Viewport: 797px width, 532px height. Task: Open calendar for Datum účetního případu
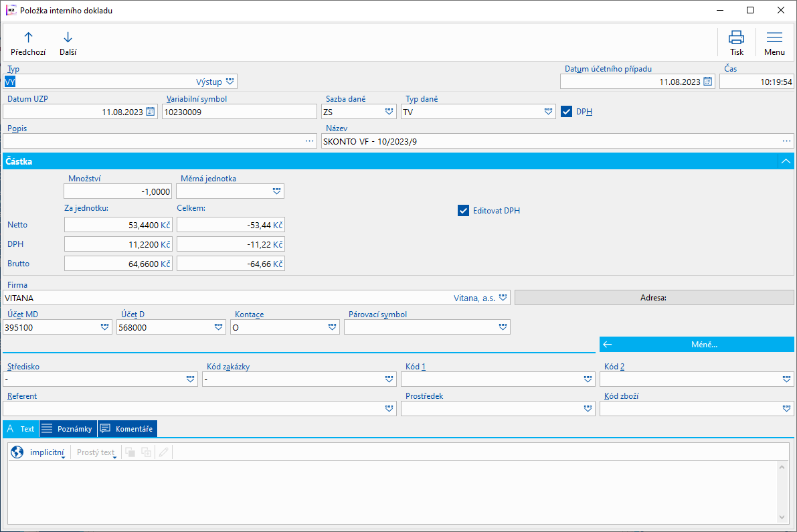707,82
